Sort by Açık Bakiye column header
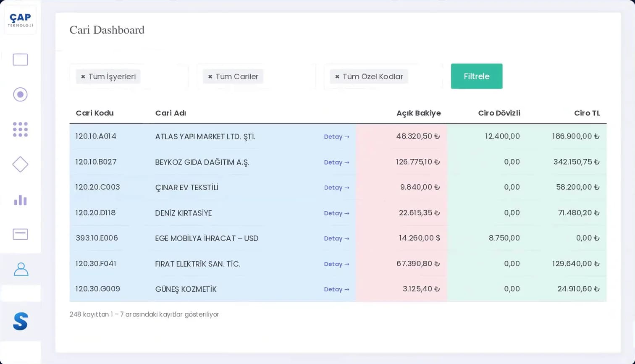Screen dimensions: 635x364 coord(418,113)
